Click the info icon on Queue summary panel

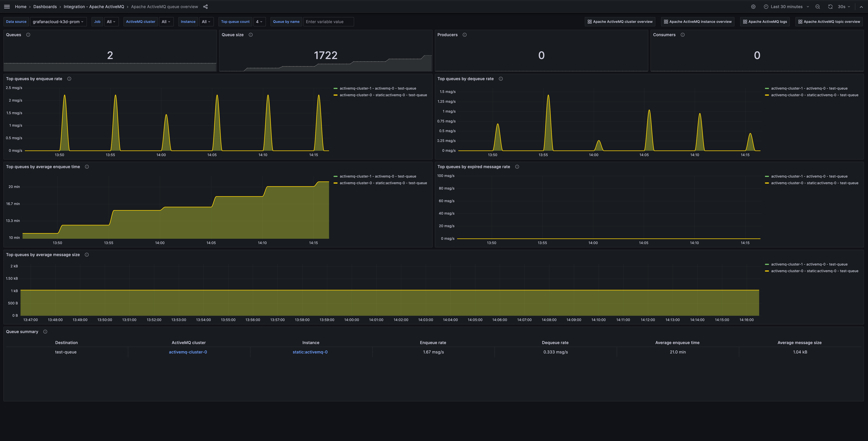coord(45,331)
